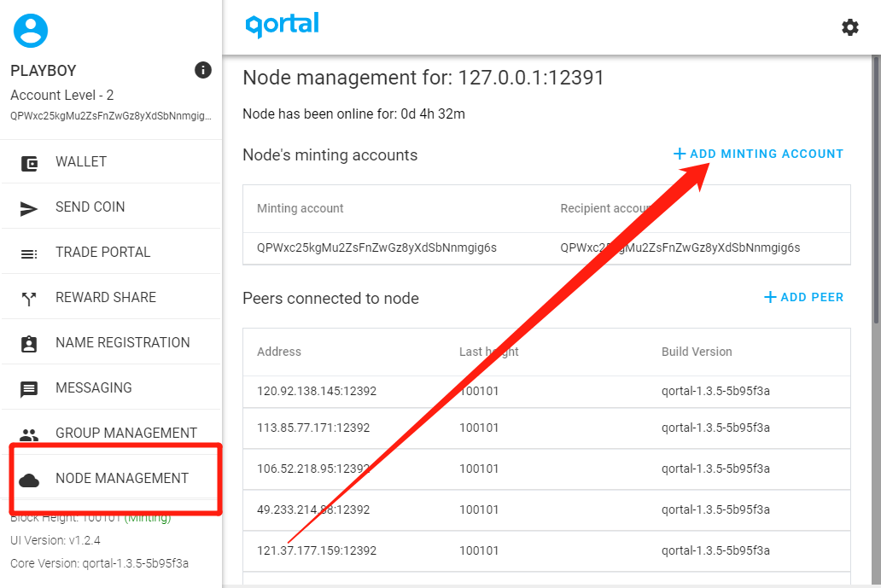Image resolution: width=881 pixels, height=588 pixels.
Task: Click build version of peer 120.92.138.145
Action: tap(715, 391)
